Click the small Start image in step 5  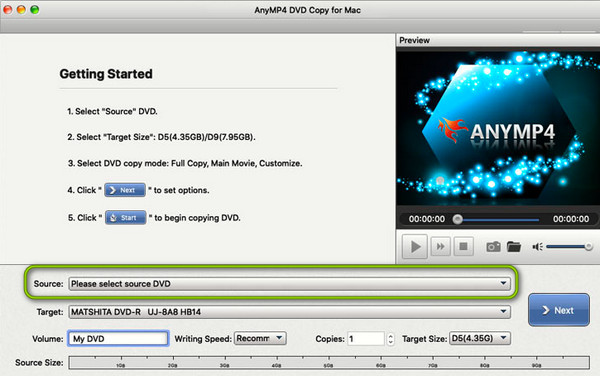126,218
